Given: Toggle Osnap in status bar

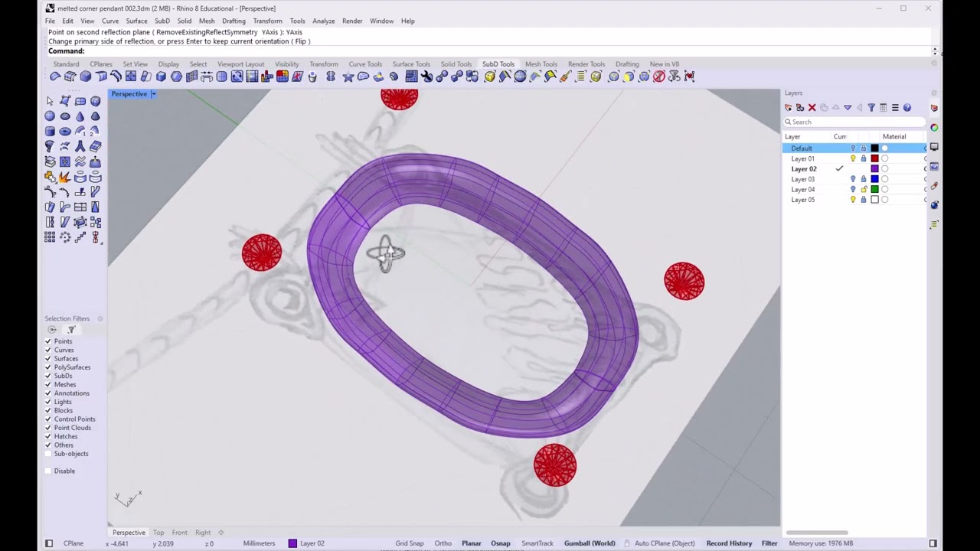Looking at the screenshot, I should [x=501, y=543].
